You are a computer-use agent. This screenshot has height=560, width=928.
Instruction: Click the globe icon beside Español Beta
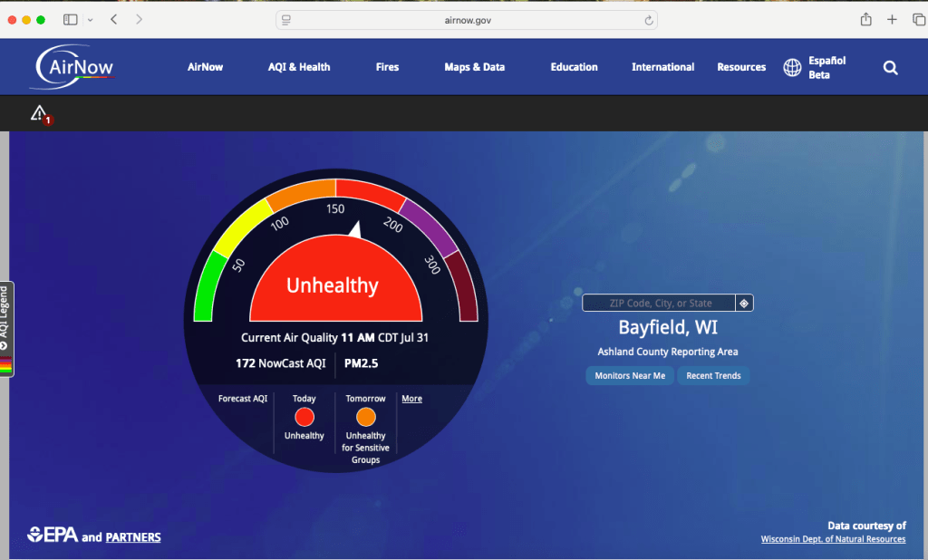click(x=792, y=66)
